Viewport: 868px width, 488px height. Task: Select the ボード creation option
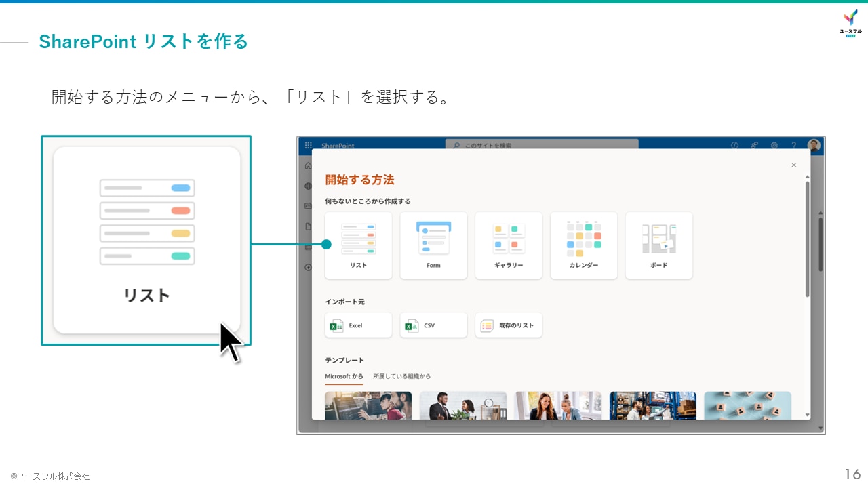coord(658,245)
